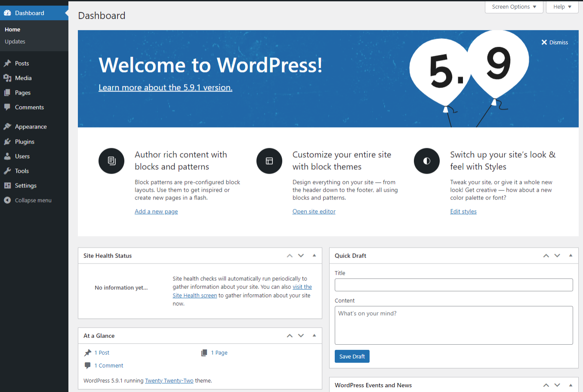Toggle Quick Draft panel collapse triangle
The image size is (583, 392).
tap(571, 255)
